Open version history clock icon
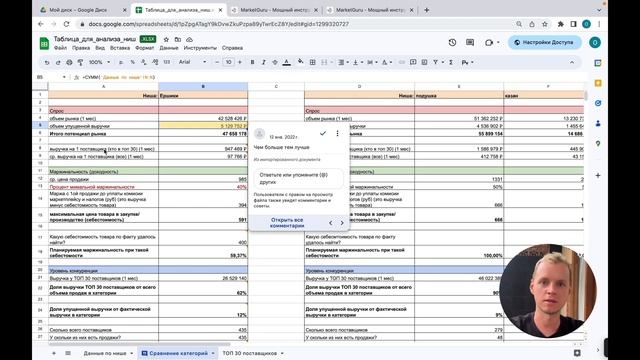 (x=452, y=42)
